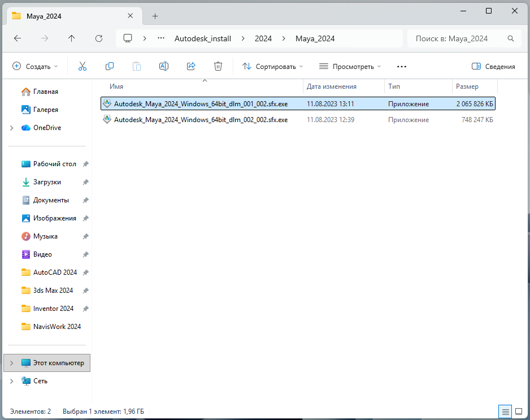Screen dimensions: 530x420
Task: Unpin Документы using its pin icon
Action: pyautogui.click(x=86, y=200)
